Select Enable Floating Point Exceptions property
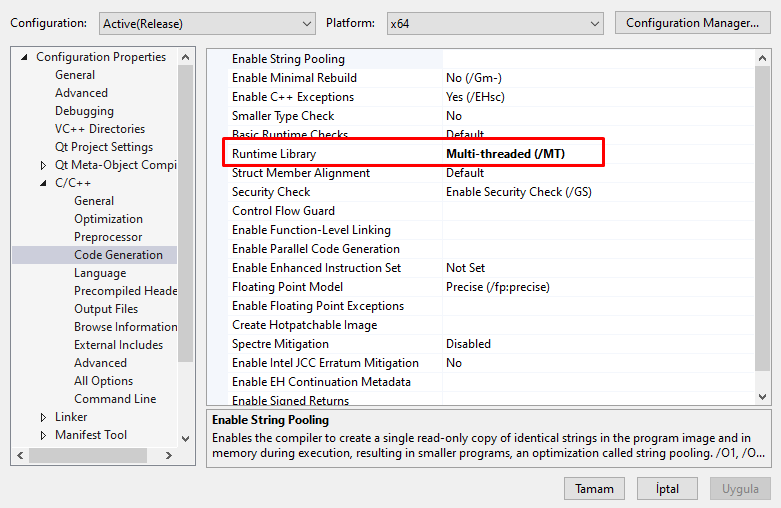Image resolution: width=781 pixels, height=508 pixels. (x=317, y=306)
